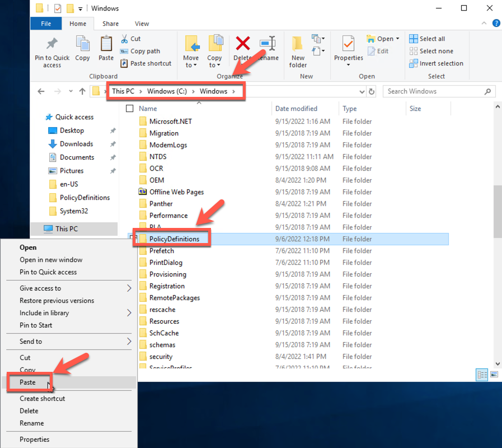Open the Copy to ribbon button
The image size is (502, 448).
tap(214, 52)
